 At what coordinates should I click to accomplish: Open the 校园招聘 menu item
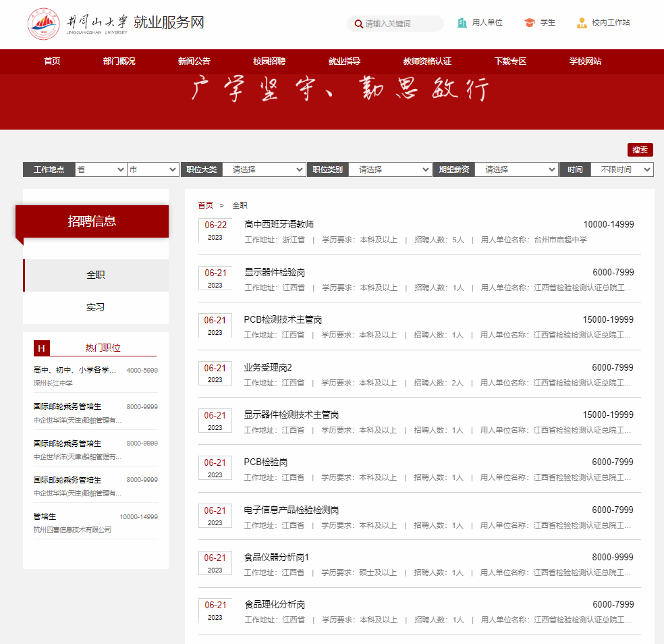[x=269, y=61]
